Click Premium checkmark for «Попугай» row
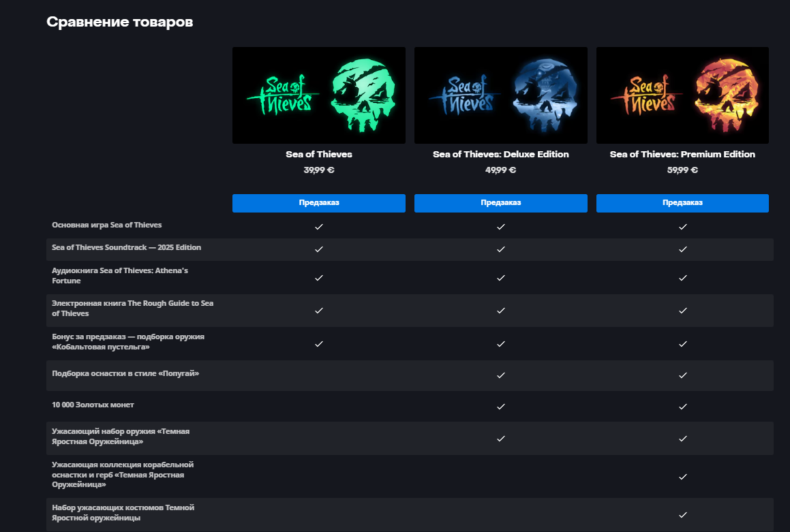 [683, 375]
